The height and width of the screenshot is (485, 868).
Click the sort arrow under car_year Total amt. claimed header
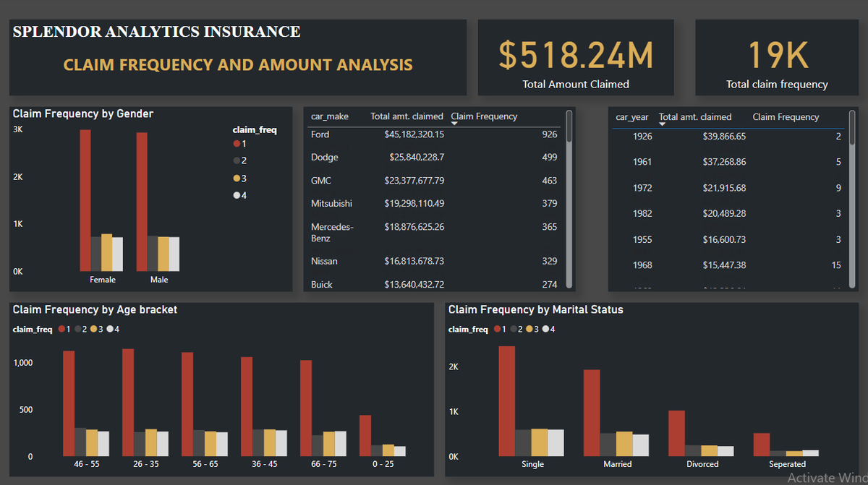(x=663, y=124)
